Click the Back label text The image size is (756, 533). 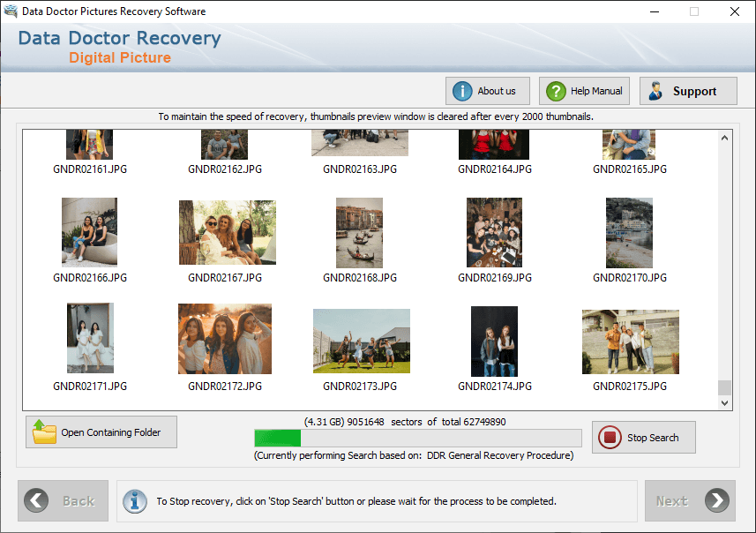click(x=79, y=501)
